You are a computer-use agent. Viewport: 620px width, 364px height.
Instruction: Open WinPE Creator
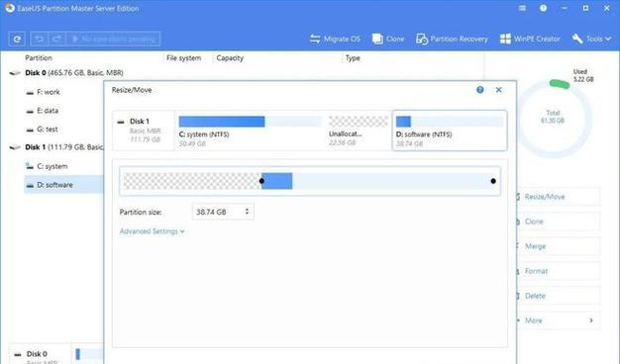pyautogui.click(x=530, y=39)
